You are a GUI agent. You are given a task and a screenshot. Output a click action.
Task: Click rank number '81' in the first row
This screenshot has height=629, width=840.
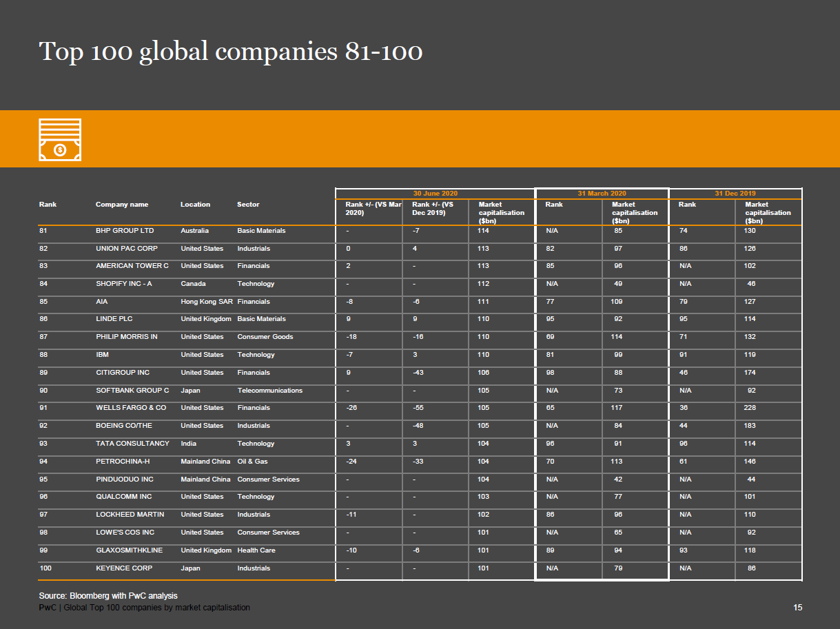43,231
